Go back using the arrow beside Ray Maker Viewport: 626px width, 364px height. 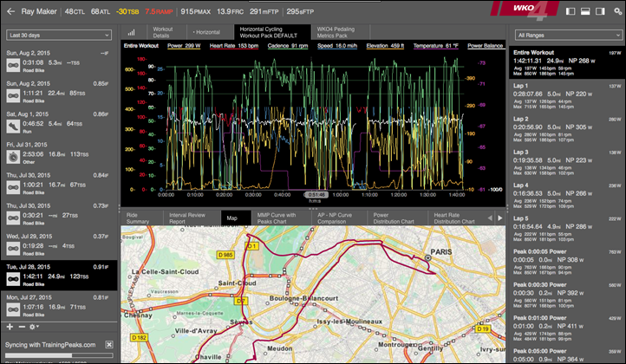click(10, 11)
